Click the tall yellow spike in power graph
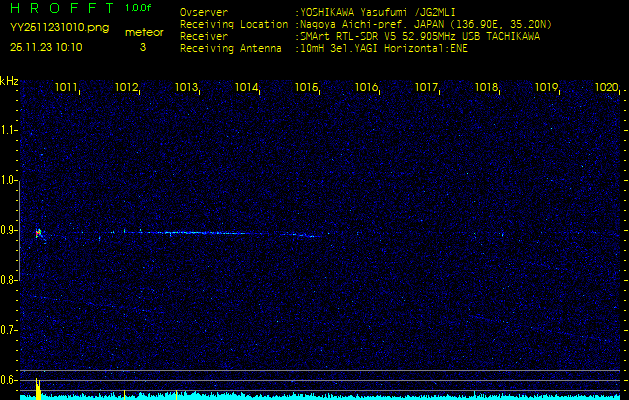This screenshot has height=400, width=629. click(38, 388)
